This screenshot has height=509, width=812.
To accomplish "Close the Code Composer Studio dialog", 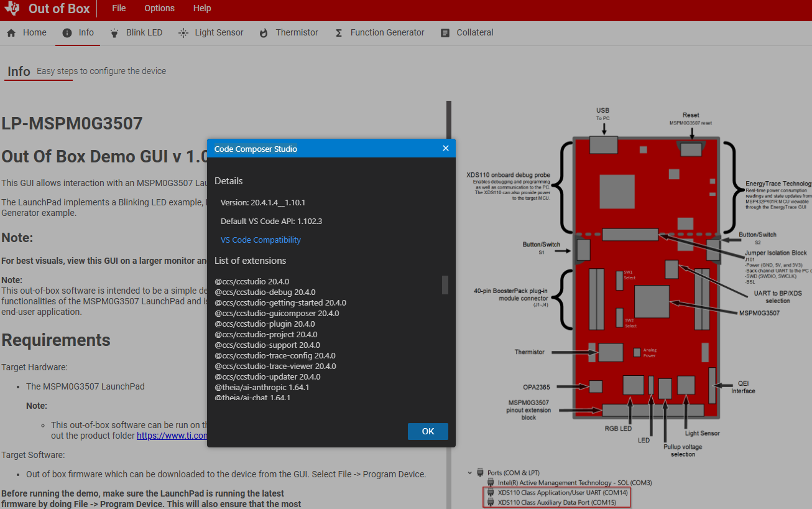I will pos(446,148).
